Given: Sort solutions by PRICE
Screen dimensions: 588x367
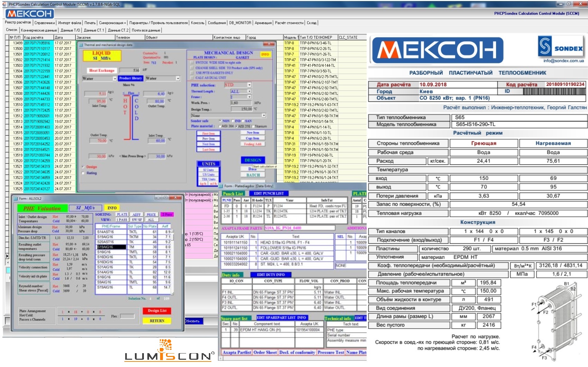Looking at the screenshot, I should pos(151,215).
